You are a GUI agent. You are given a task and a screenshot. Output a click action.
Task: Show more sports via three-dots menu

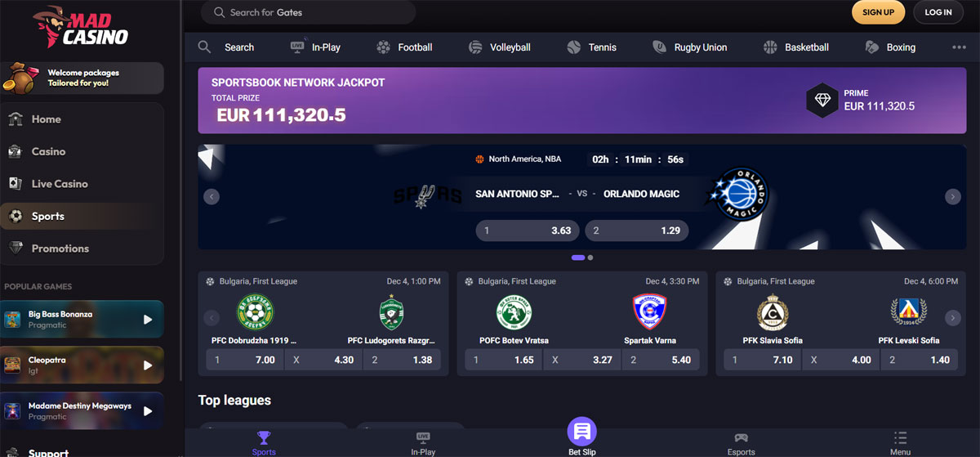[959, 47]
